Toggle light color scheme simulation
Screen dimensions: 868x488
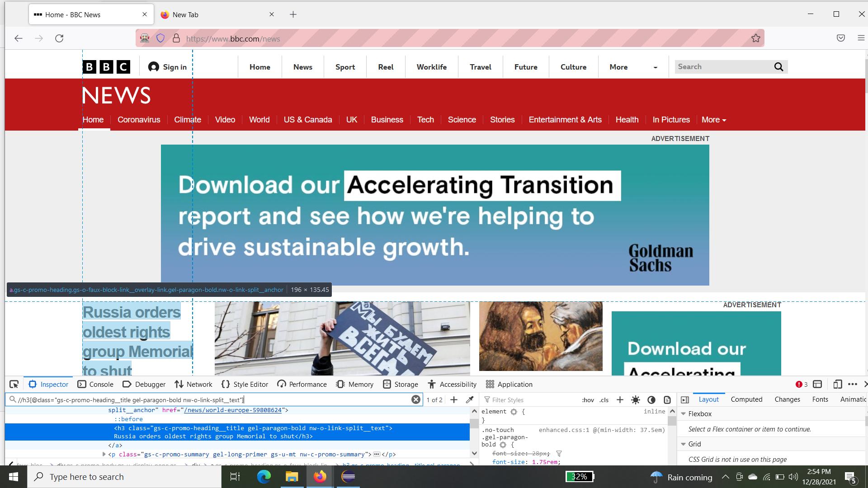pyautogui.click(x=636, y=399)
